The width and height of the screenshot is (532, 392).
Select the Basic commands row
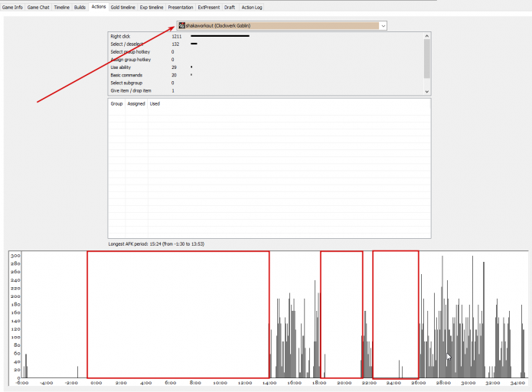tap(266, 75)
